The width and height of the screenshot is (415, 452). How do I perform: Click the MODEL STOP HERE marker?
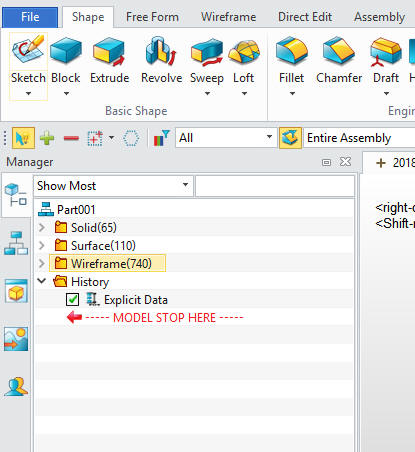(155, 317)
